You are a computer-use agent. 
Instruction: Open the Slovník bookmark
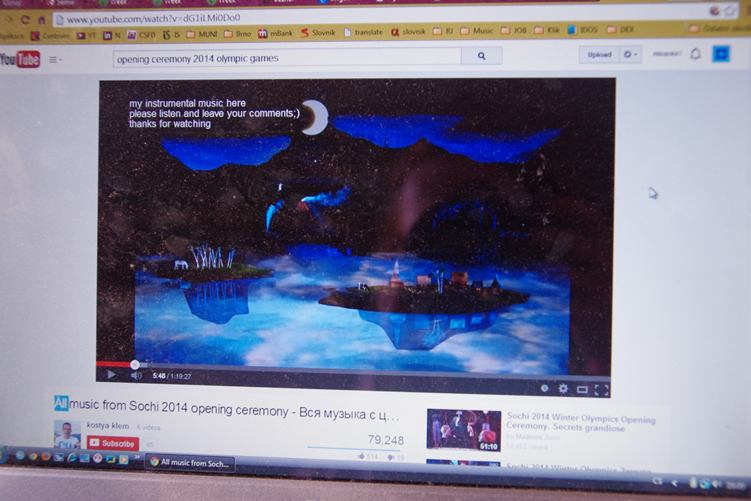[x=318, y=33]
